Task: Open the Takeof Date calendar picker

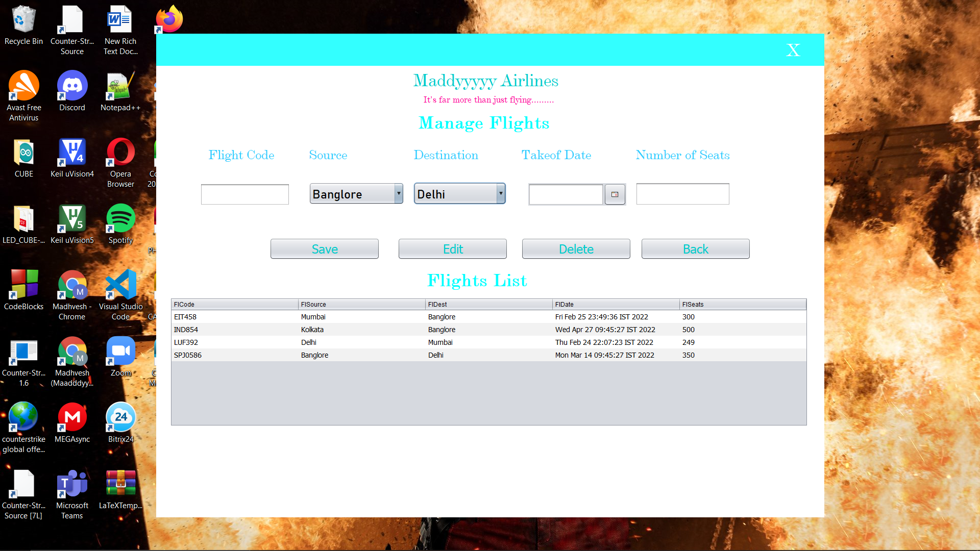Action: point(615,194)
